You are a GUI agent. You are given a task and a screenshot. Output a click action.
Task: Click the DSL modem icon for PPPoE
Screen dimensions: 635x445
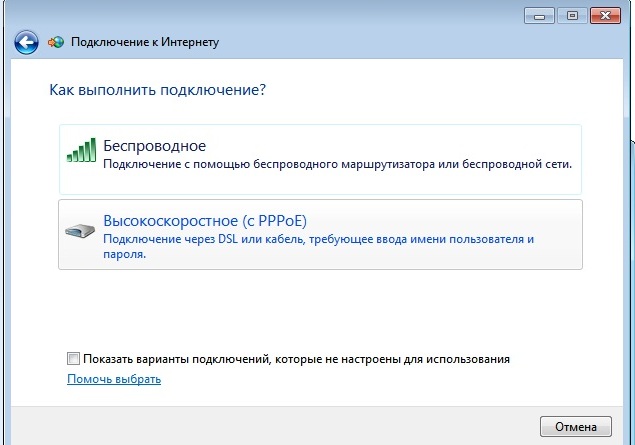coord(80,229)
